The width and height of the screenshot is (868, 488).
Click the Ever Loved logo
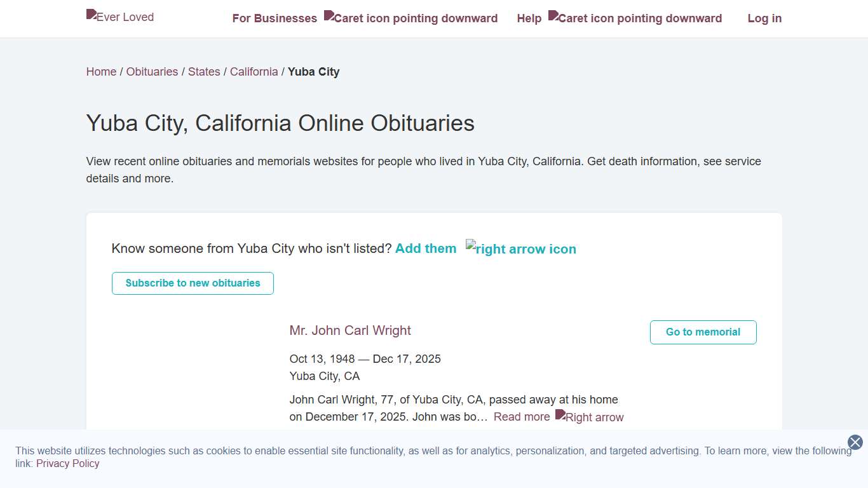[120, 17]
